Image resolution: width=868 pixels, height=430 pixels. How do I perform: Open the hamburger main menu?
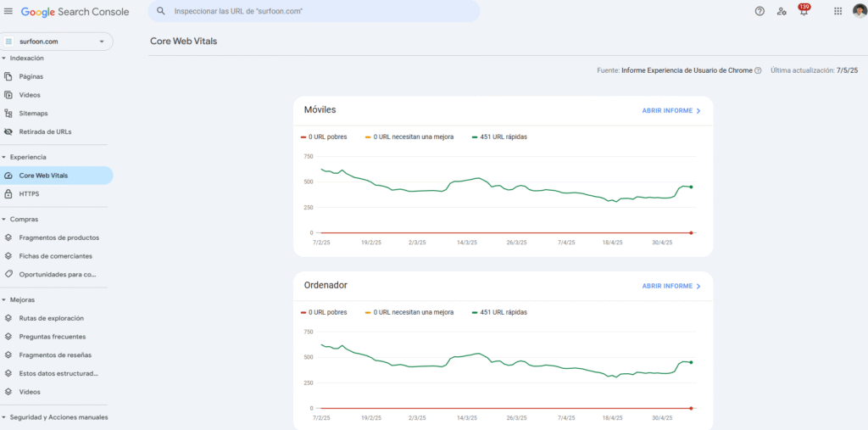coord(8,11)
